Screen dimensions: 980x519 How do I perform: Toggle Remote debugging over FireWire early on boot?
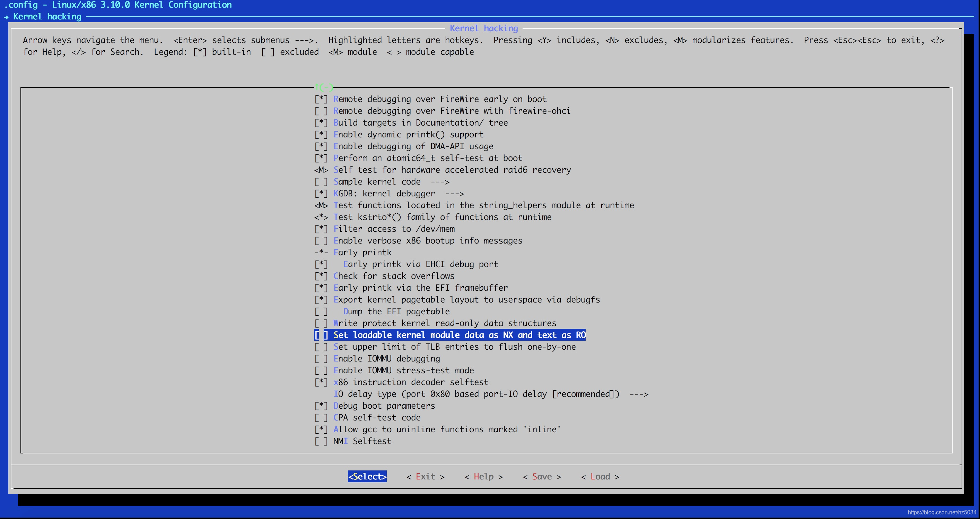tap(321, 99)
